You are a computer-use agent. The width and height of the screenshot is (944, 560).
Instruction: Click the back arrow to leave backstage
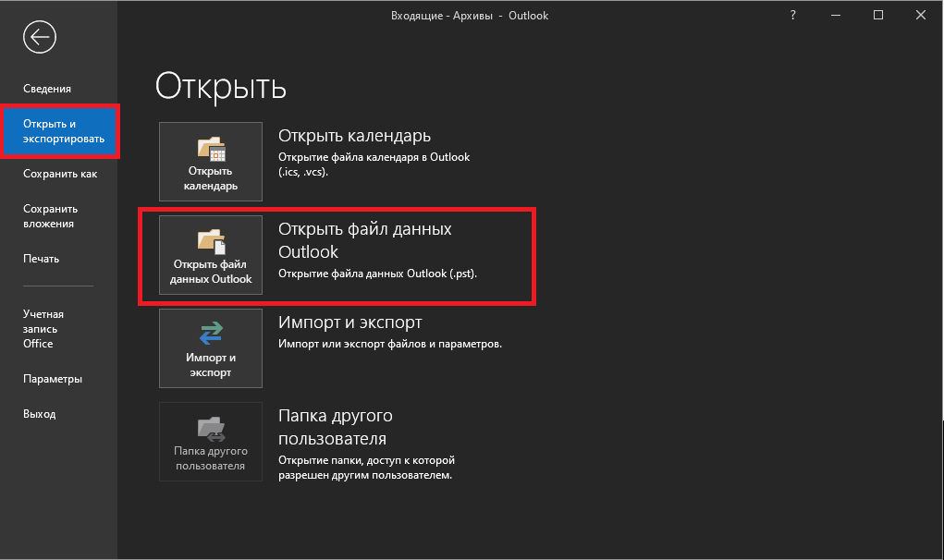click(40, 37)
